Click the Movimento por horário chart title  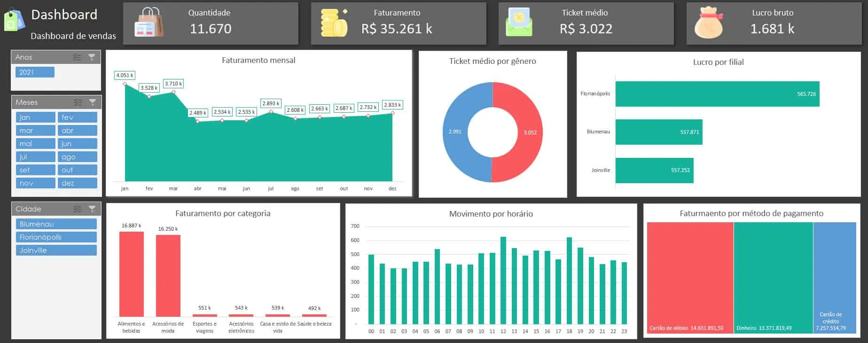point(491,214)
